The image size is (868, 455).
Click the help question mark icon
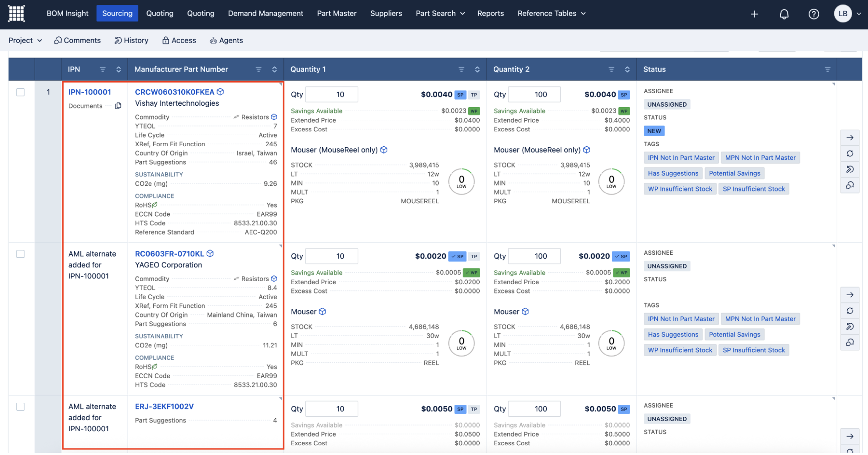point(814,14)
